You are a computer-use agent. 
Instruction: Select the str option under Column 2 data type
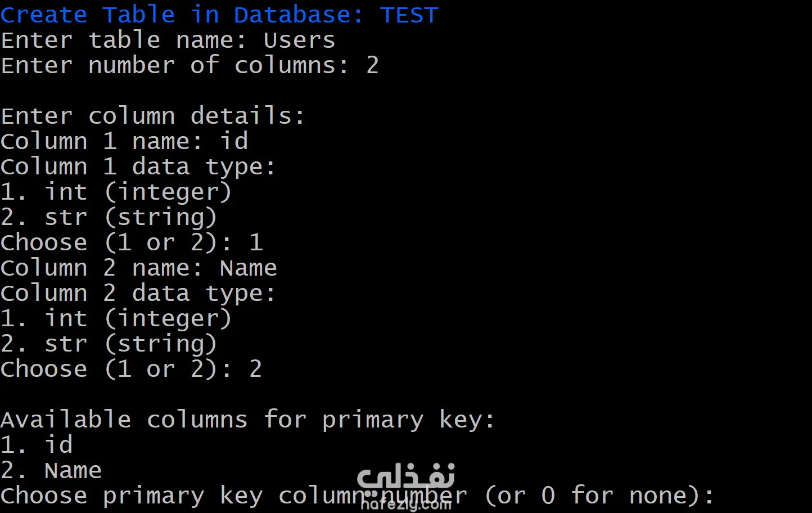coord(109,344)
